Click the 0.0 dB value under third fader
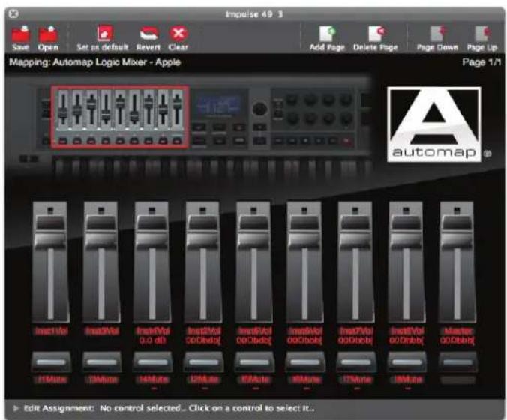 152,340
